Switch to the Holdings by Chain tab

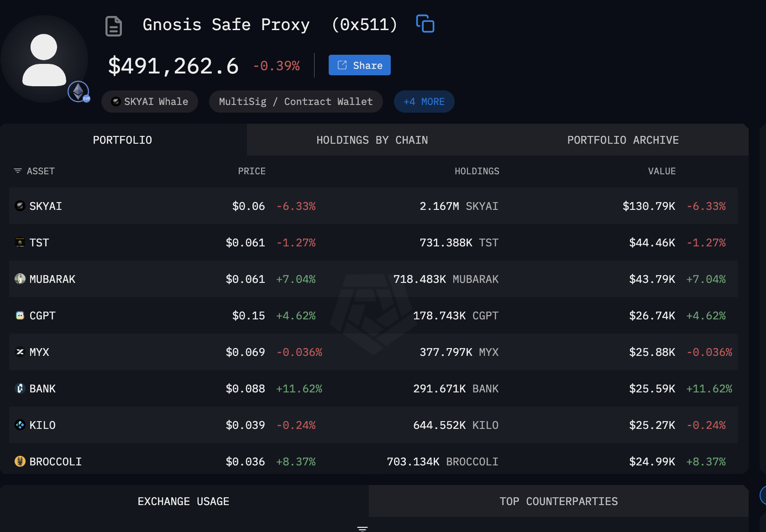372,140
